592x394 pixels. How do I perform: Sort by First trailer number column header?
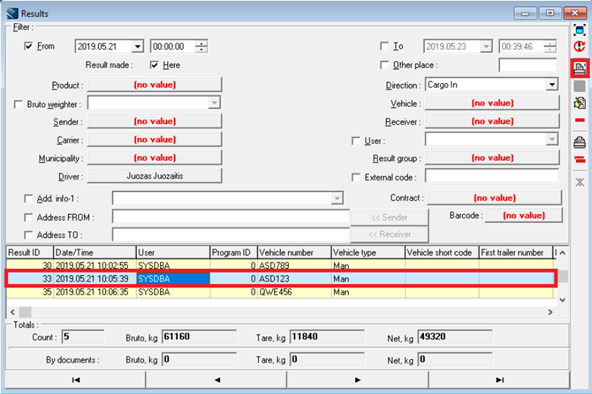[516, 252]
